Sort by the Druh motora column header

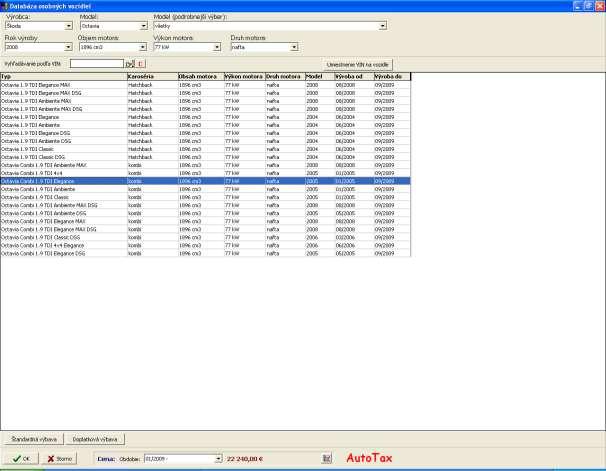tap(285, 77)
